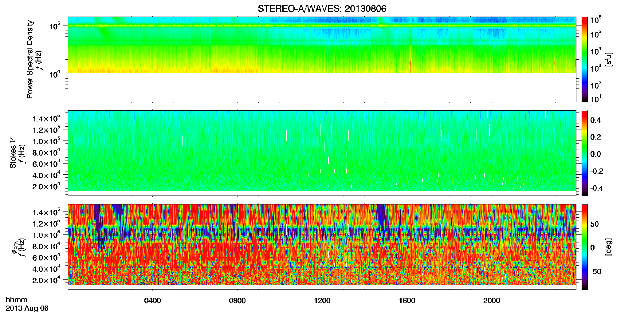
Task: Click the 2000 time tick label
Action: [x=492, y=301]
